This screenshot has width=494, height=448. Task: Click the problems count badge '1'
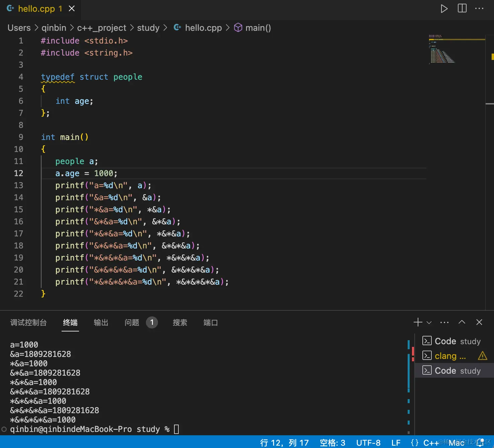tap(152, 322)
